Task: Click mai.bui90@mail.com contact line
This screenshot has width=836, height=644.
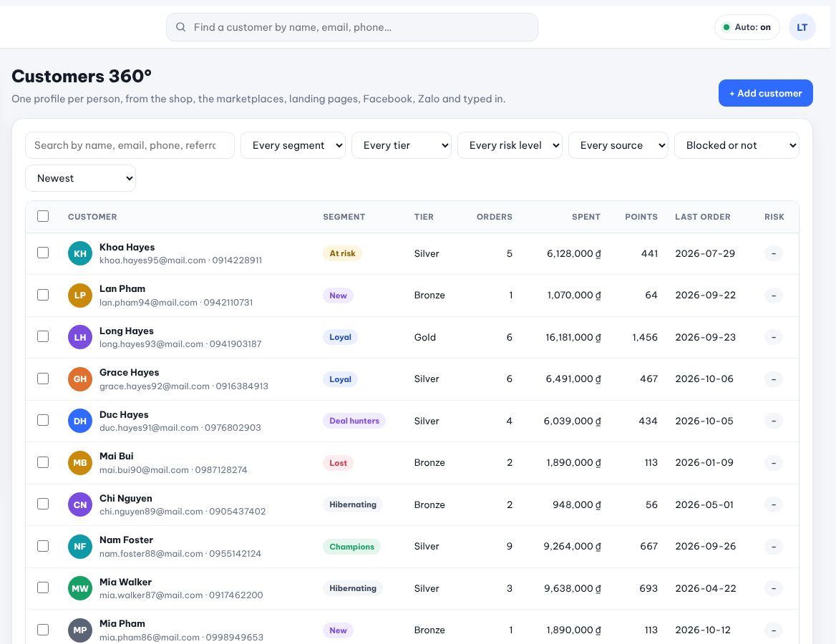Action: [173, 470]
